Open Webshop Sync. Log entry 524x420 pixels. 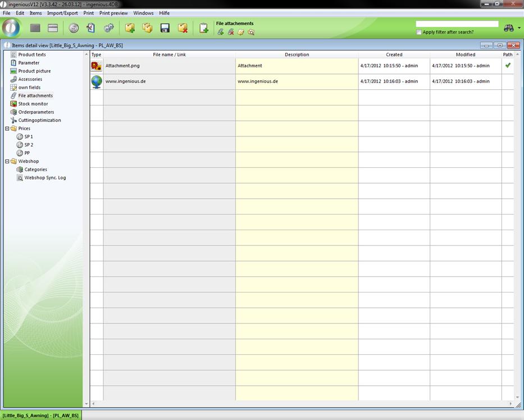click(45, 177)
